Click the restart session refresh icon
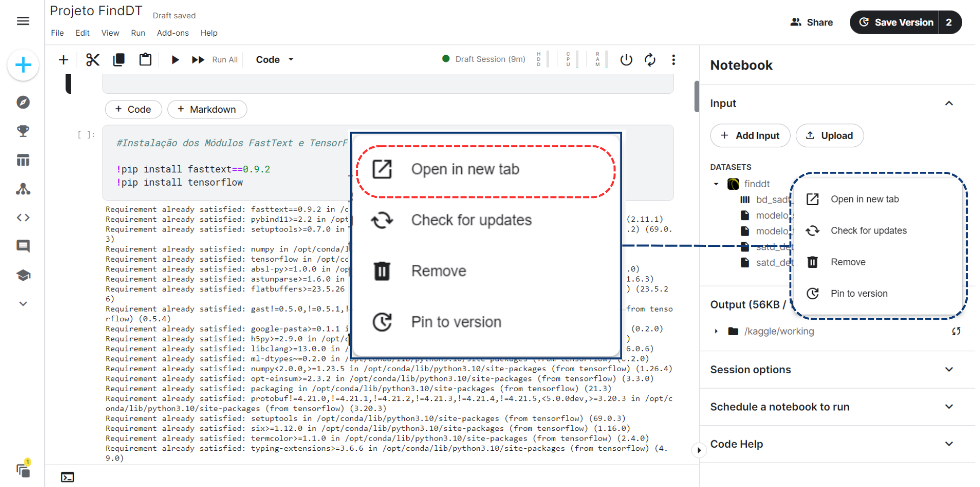This screenshot has height=487, width=980. click(x=650, y=60)
